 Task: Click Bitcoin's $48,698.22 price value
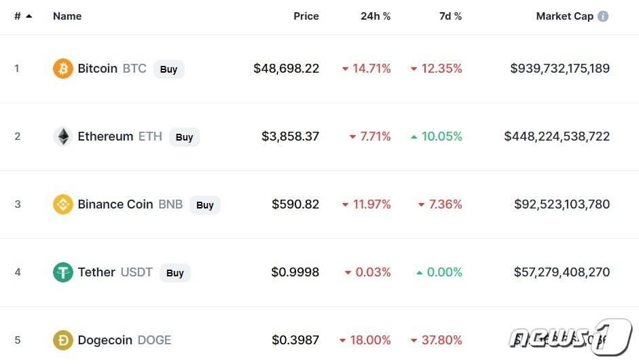click(286, 69)
